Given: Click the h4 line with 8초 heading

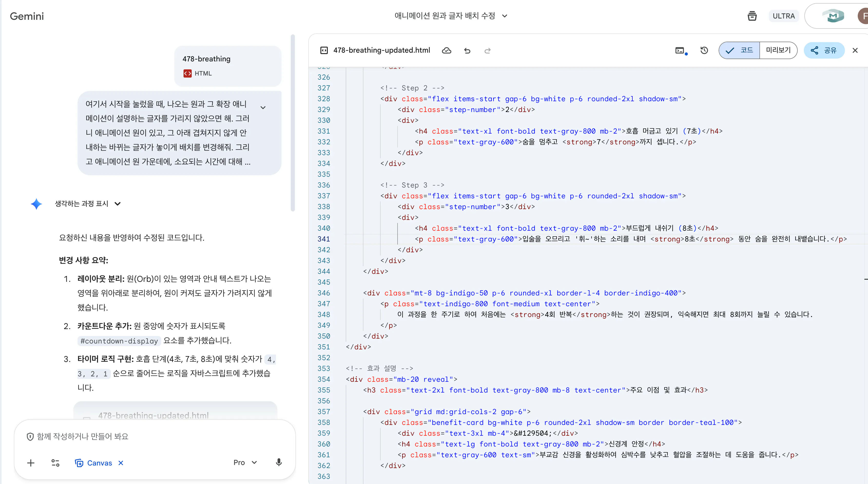Looking at the screenshot, I should point(566,228).
